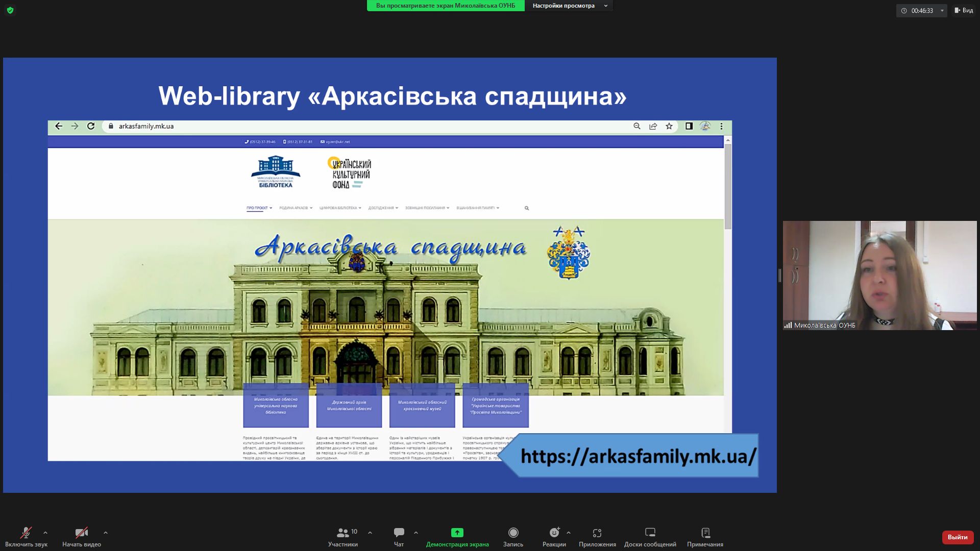The width and height of the screenshot is (980, 551).
Task: Click the shared screen viewing banner
Action: [x=445, y=6]
